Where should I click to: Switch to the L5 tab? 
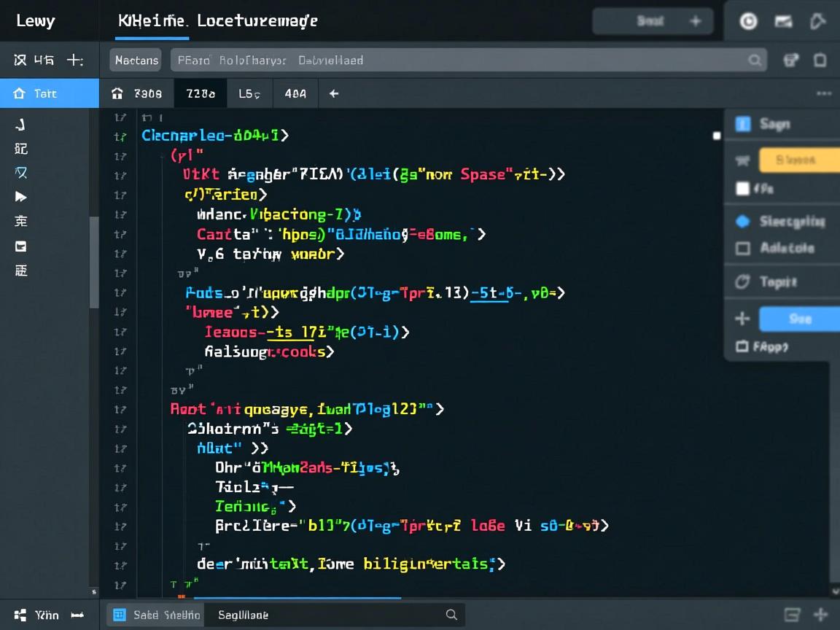[249, 93]
